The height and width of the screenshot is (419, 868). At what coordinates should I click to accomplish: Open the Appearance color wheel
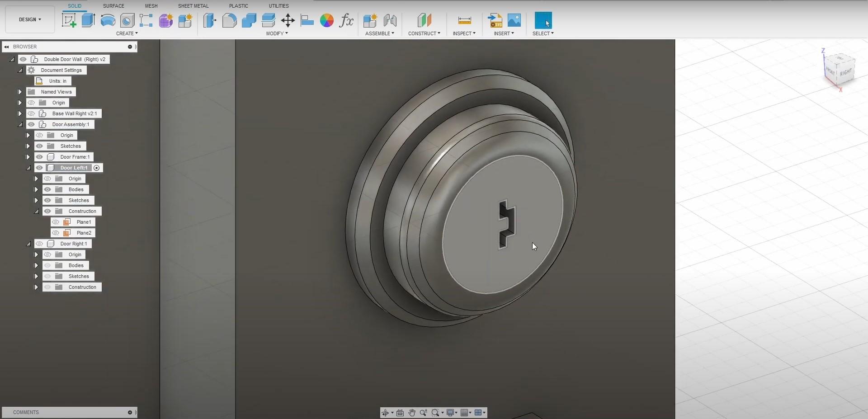(326, 20)
